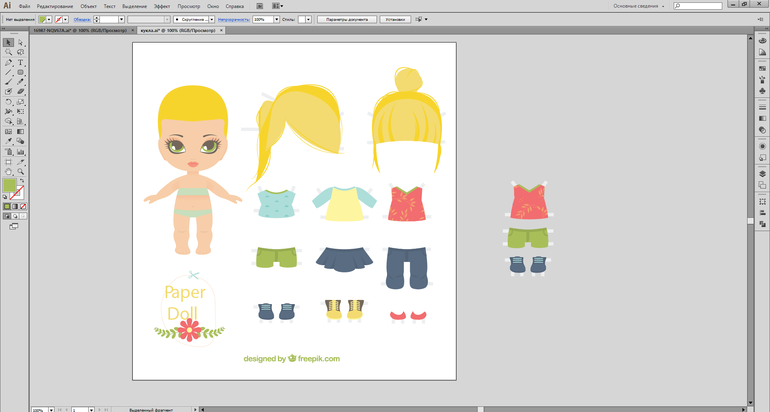
Task: Select the Direct Selection tool
Action: [20, 43]
